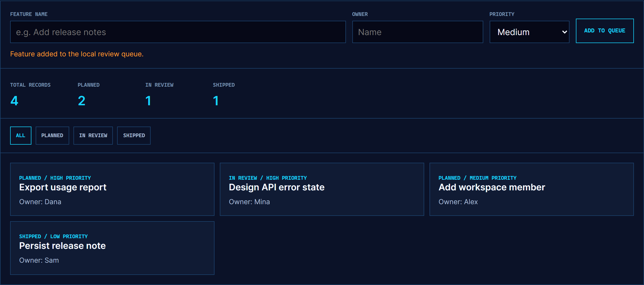Select the All filter tab
The width and height of the screenshot is (644, 285).
pyautogui.click(x=21, y=136)
